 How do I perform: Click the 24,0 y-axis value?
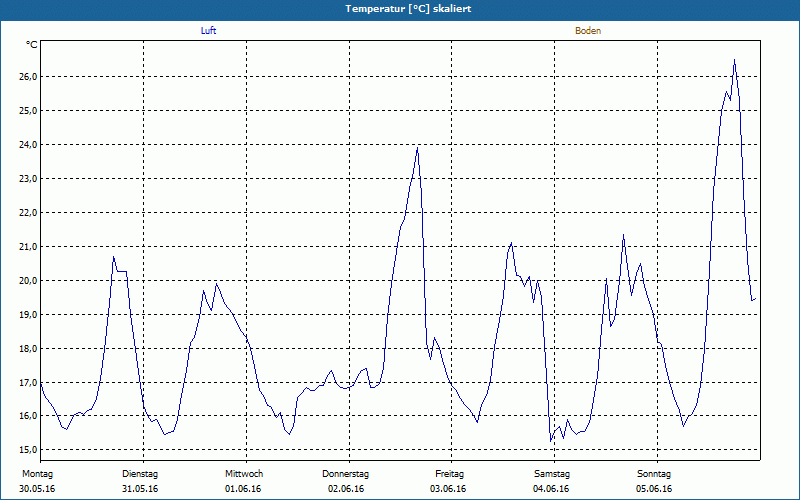pyautogui.click(x=28, y=144)
